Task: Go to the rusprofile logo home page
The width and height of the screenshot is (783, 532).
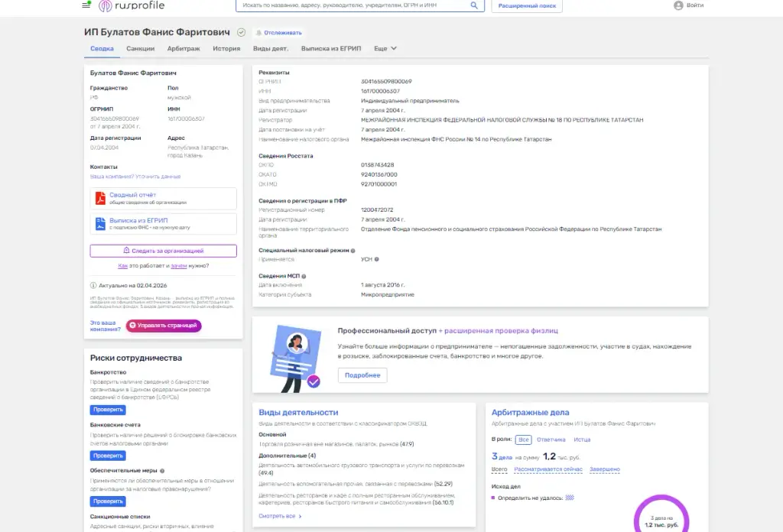Action: tap(132, 5)
